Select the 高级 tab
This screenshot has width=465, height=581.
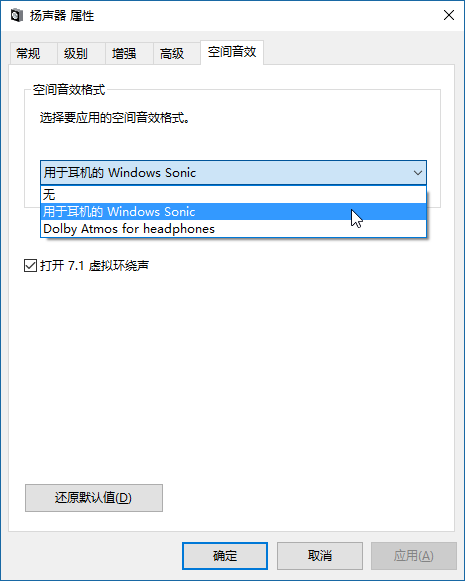pyautogui.click(x=172, y=54)
